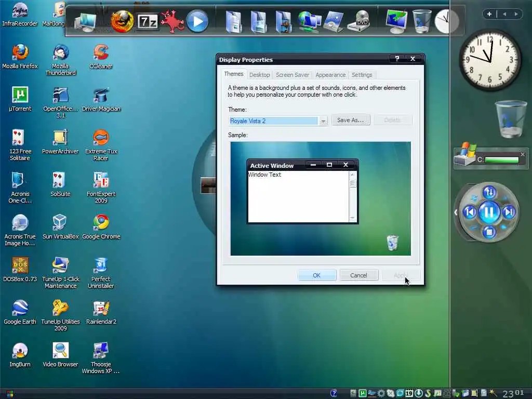
Task: Click the OK button
Action: pos(317,275)
